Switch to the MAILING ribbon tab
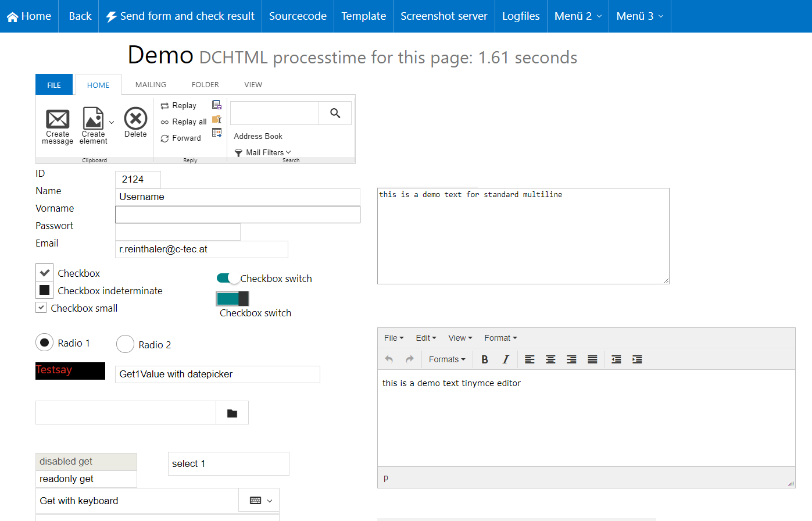Screen dimensions: 812x521 click(x=151, y=85)
